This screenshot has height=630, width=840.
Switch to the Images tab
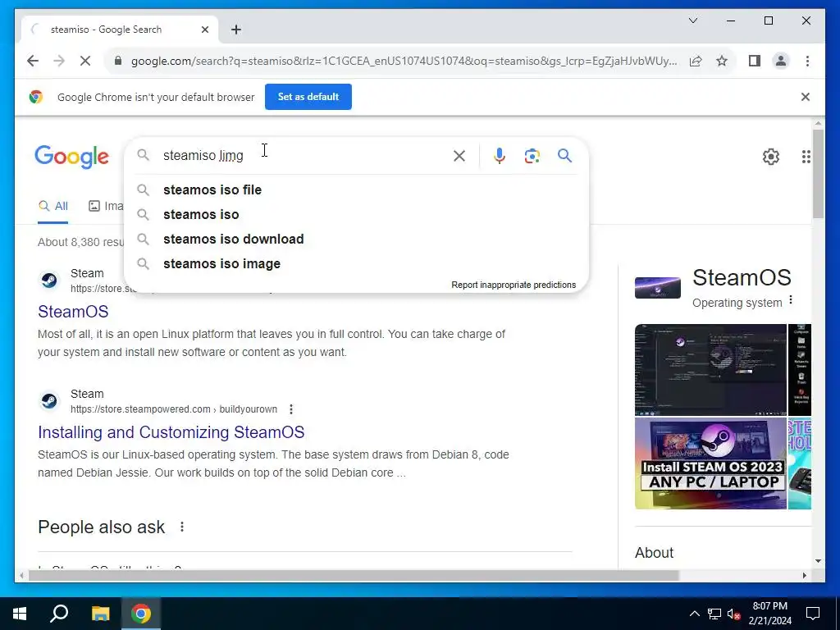click(106, 206)
